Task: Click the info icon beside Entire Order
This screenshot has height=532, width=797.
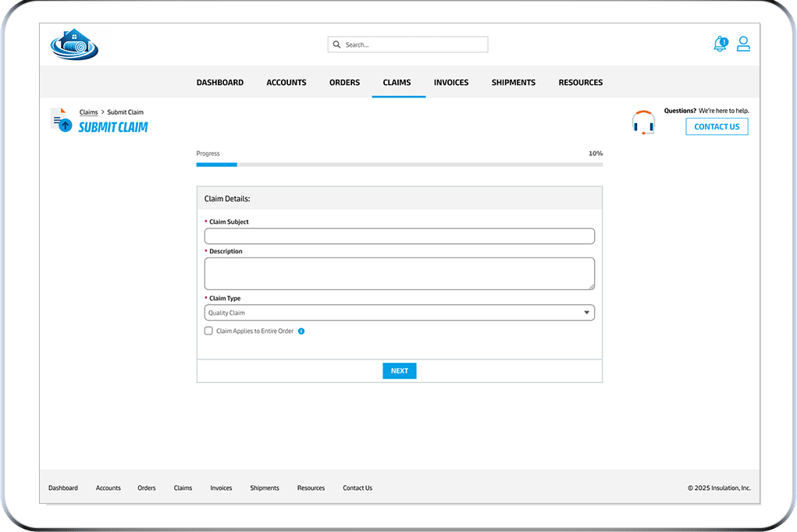Action: click(301, 332)
